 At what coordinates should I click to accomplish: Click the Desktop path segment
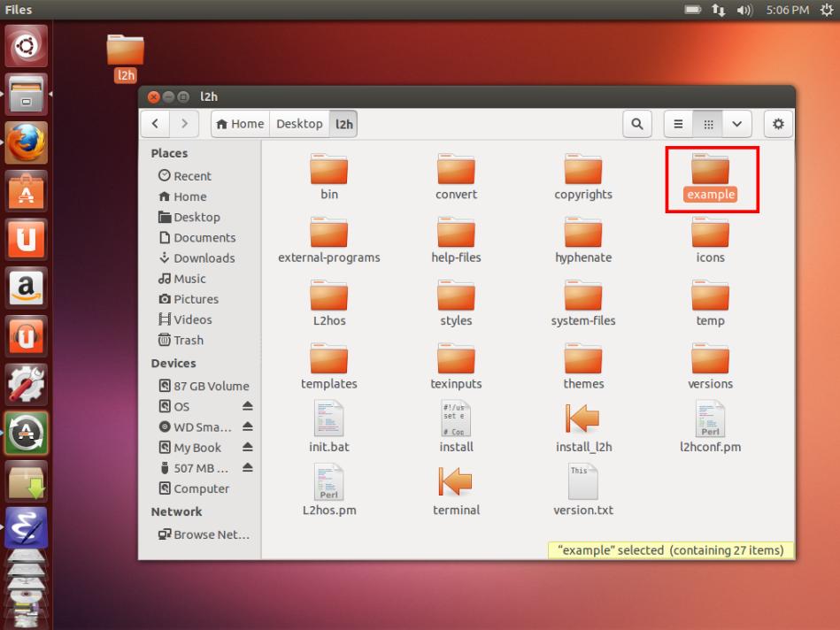299,125
